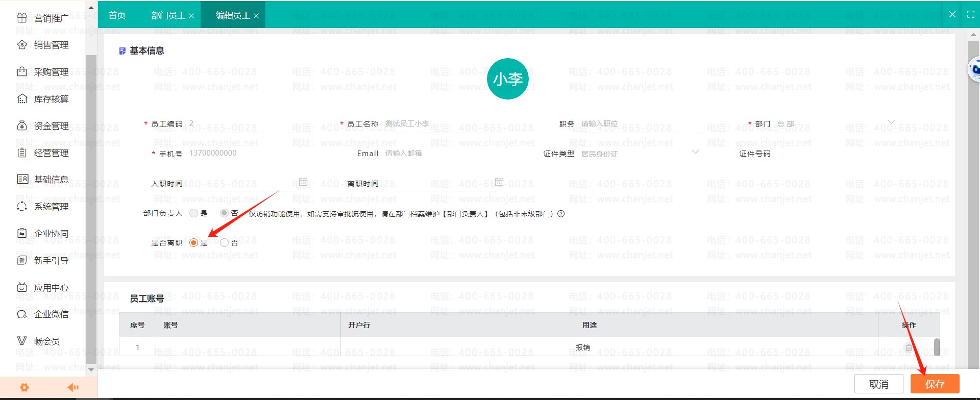Select 是 for 部门负责人
Viewport: 980px width, 400px height.
[x=193, y=213]
